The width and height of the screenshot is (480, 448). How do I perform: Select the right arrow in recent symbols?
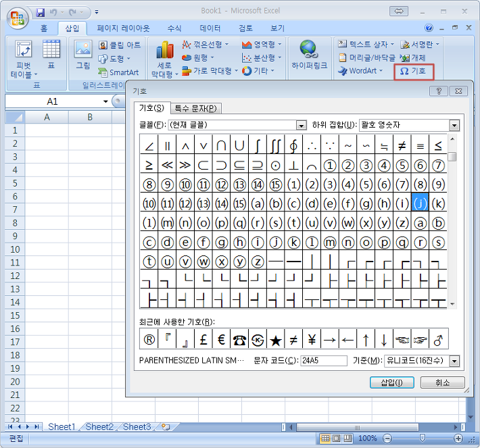(x=330, y=339)
